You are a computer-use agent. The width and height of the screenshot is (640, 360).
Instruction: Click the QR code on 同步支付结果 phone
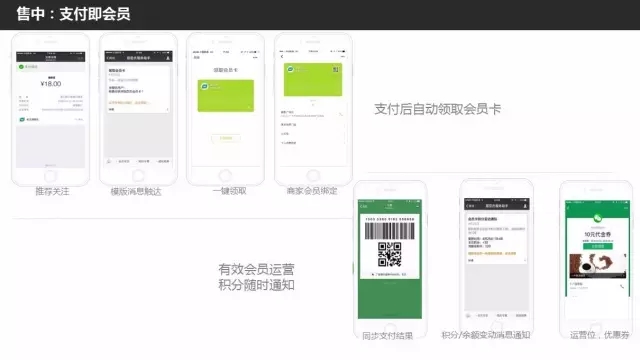click(x=390, y=254)
